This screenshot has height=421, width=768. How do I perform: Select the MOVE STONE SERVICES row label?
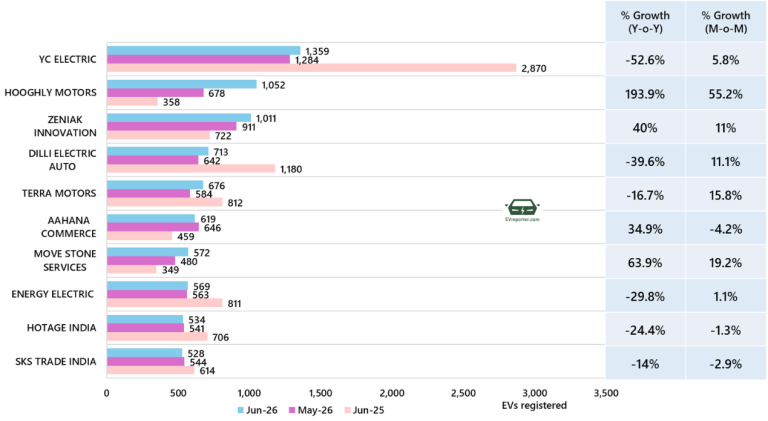65,260
